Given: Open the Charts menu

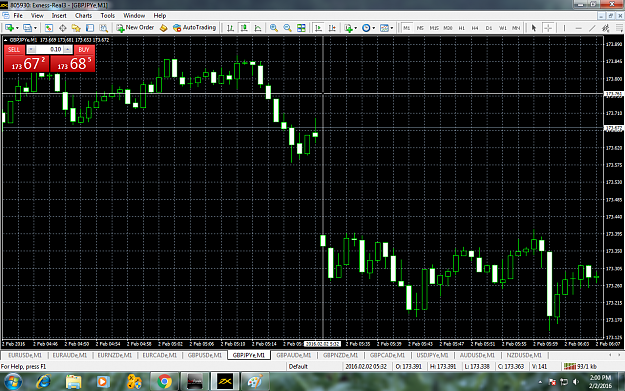Looking at the screenshot, I should pyautogui.click(x=83, y=16).
